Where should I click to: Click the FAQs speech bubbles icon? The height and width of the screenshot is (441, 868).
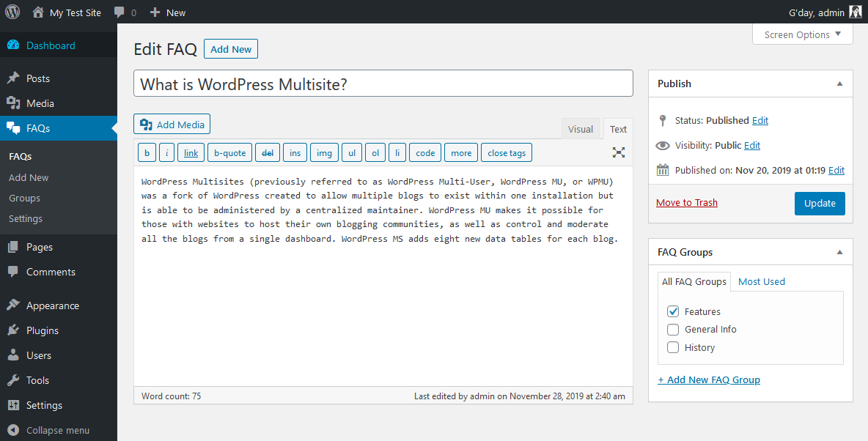13,127
